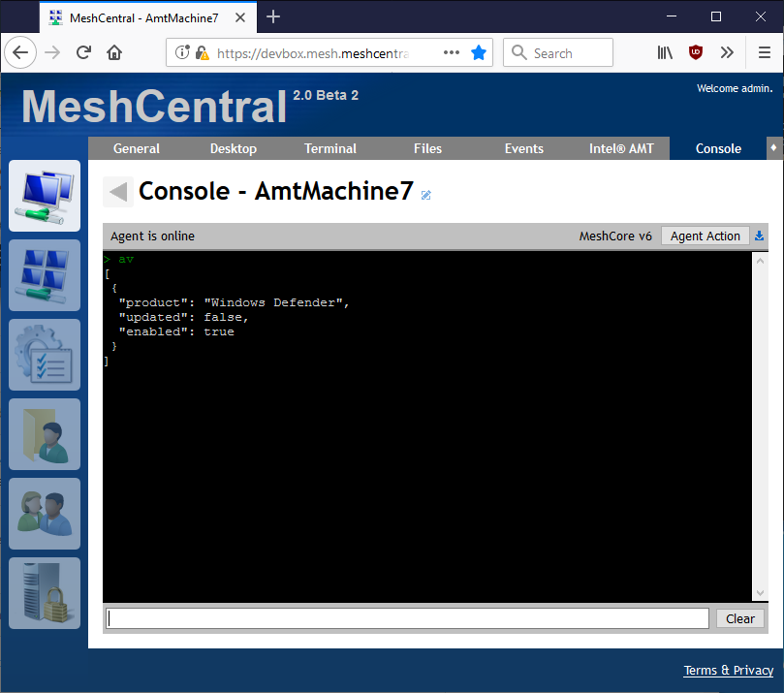Viewport: 784px width, 693px height.
Task: Switch to the Terminal tab
Action: click(330, 148)
